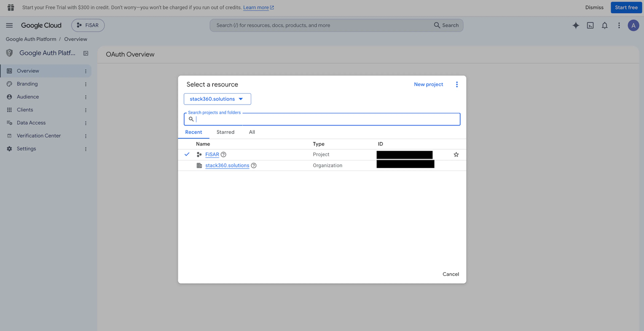Viewport: 644px width, 331px height.
Task: Open Verification Center page
Action: click(x=39, y=136)
